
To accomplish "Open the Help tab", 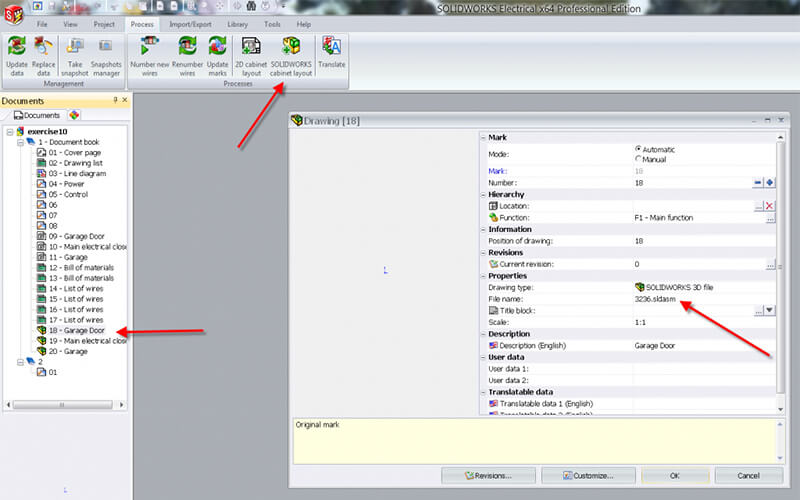I will [x=304, y=24].
